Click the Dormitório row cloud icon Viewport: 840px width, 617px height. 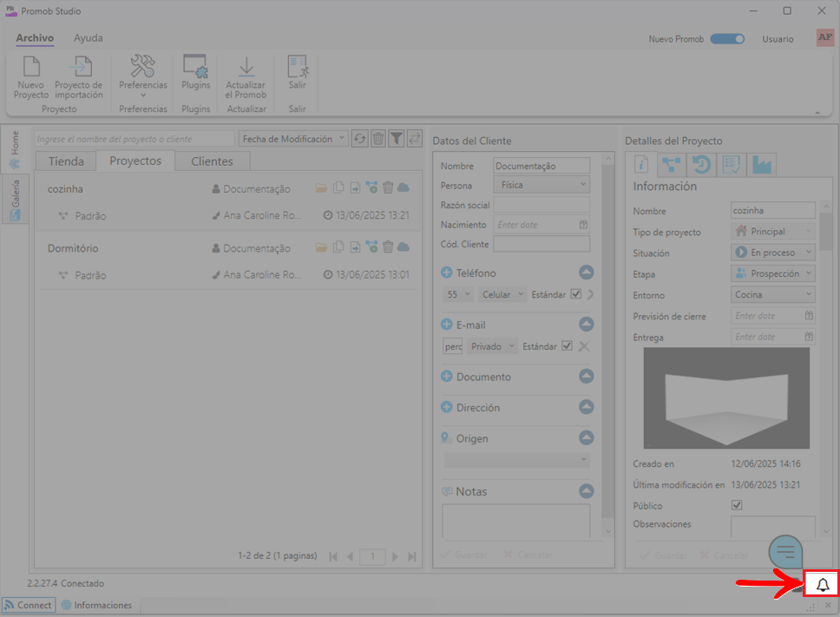(404, 247)
